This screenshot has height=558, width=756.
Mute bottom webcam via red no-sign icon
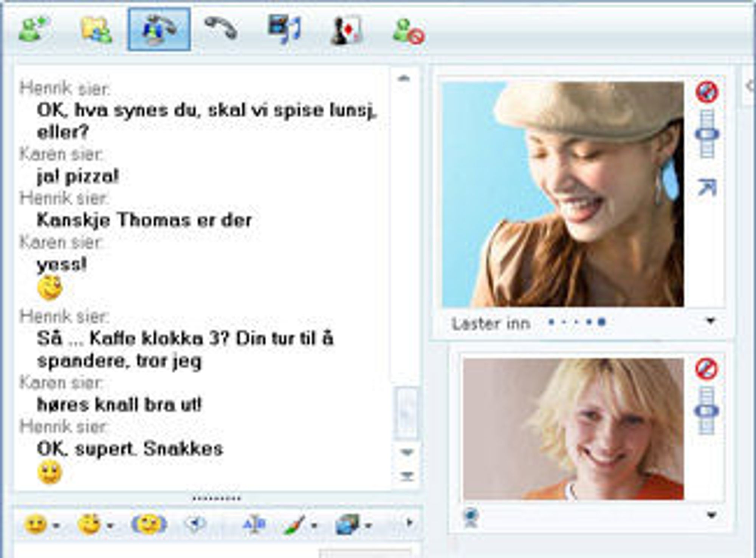(x=706, y=369)
